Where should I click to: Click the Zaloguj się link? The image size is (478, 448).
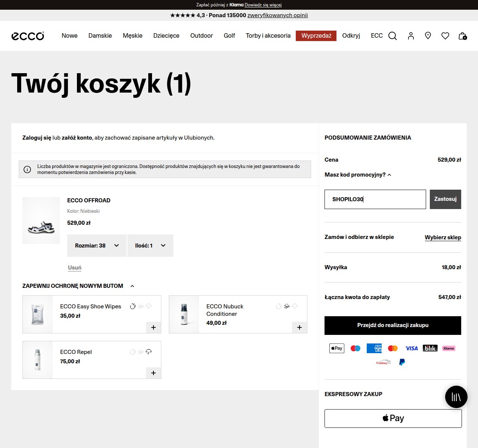37,138
